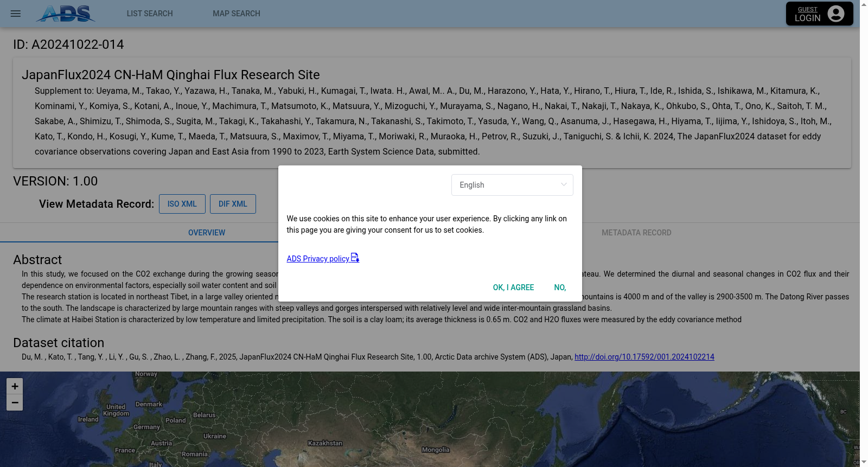Image resolution: width=868 pixels, height=467 pixels.
Task: Click the VERSION: 1.00 text
Action: [55, 181]
